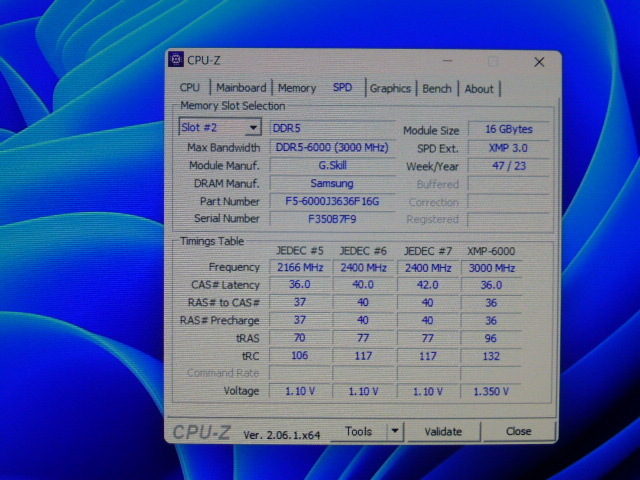Click the JEDEC #5 tRC value 106
Image resolution: width=640 pixels, height=480 pixels.
300,355
